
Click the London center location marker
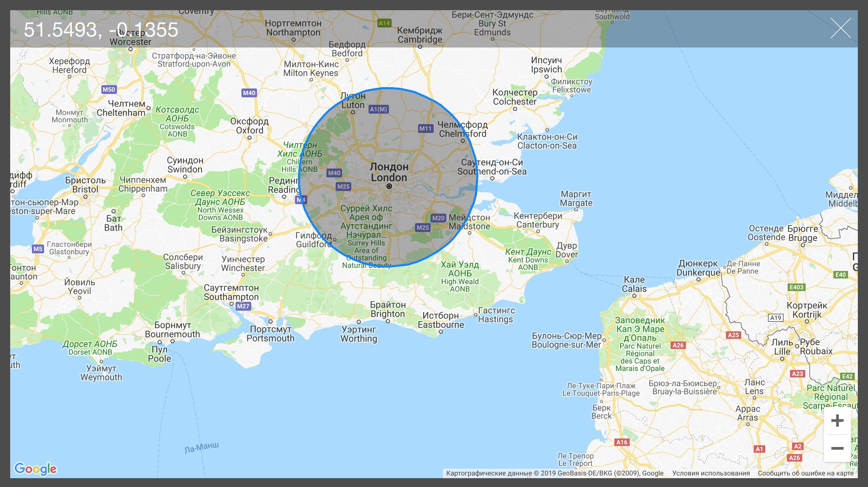click(x=389, y=186)
